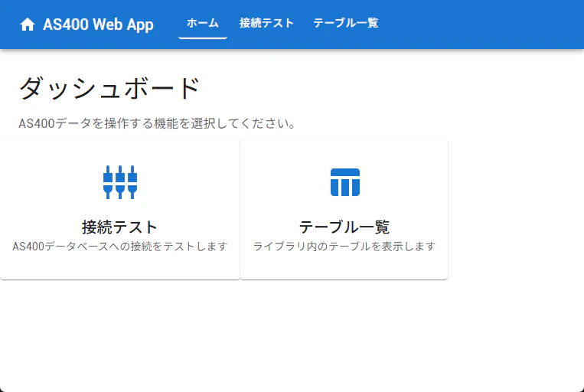
Task: Go to テーブル一覧 in the navbar
Action: tap(346, 23)
